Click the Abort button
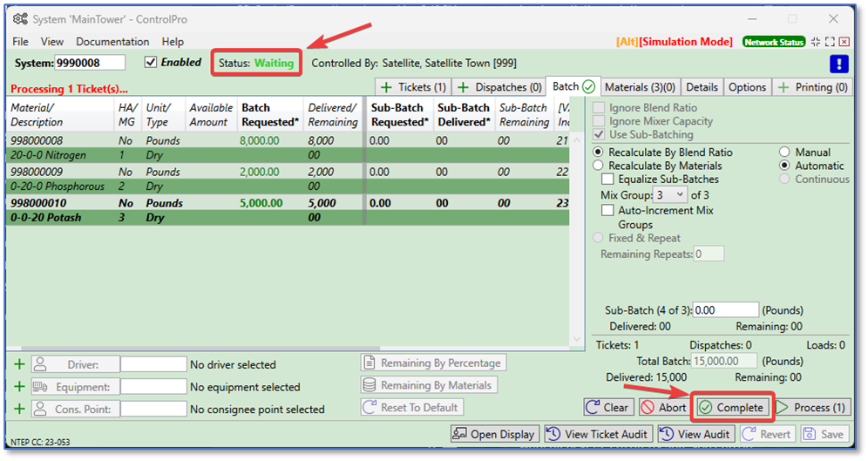 [662, 408]
